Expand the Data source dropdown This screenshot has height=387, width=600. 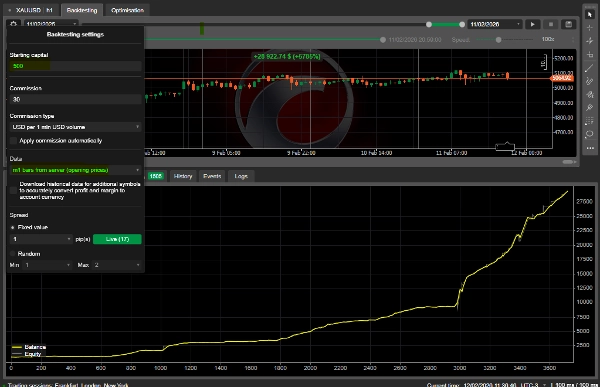(x=75, y=170)
